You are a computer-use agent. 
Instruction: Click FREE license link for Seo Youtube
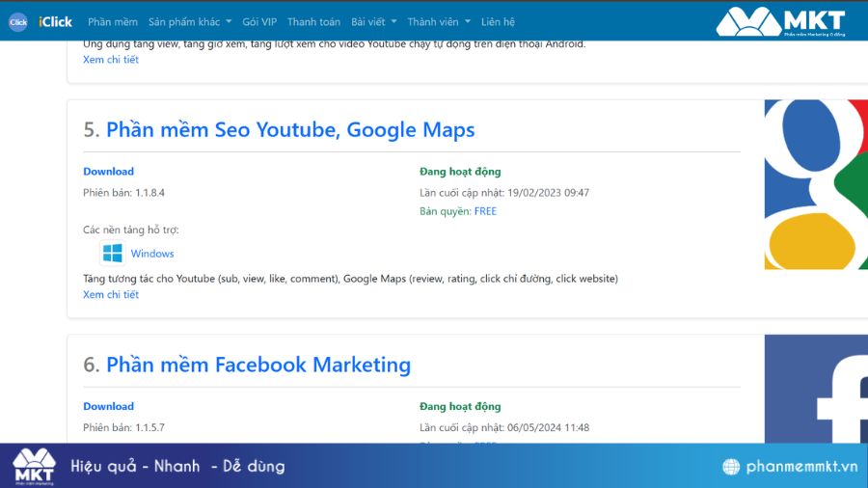(485, 211)
